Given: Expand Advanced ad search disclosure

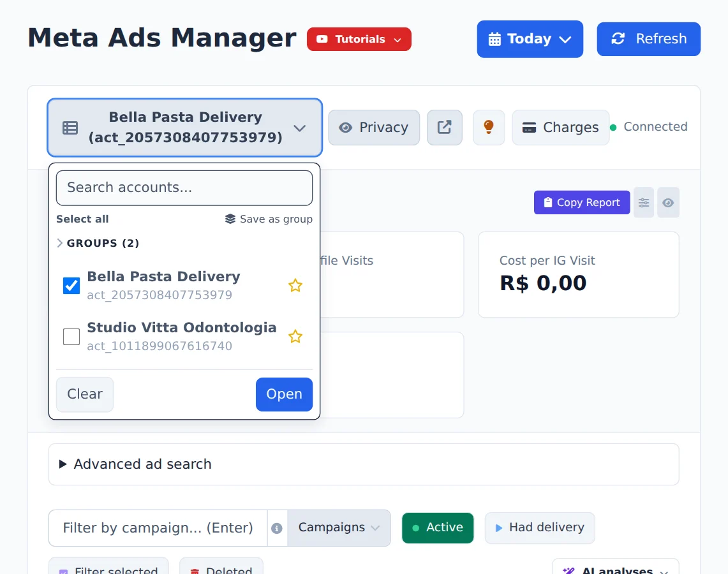Looking at the screenshot, I should pos(364,464).
